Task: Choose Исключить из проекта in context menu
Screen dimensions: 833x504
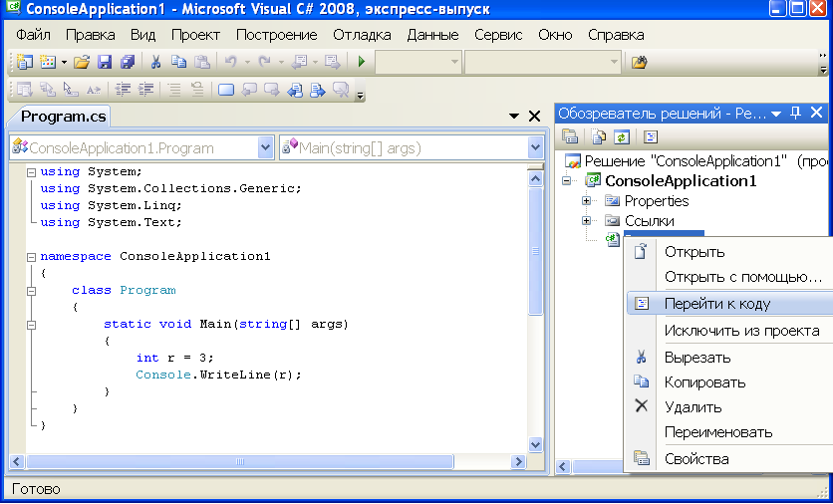Action: click(x=730, y=331)
